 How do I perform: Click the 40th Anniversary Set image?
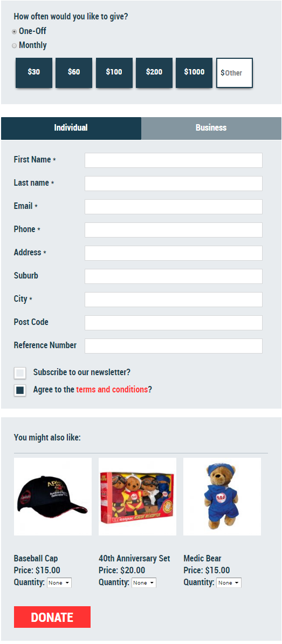(137, 497)
